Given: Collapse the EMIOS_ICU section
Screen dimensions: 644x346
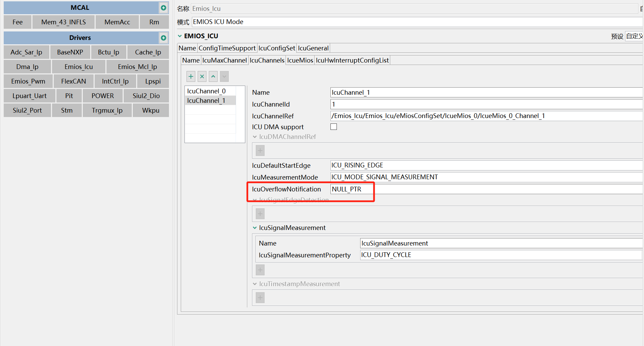Looking at the screenshot, I should 179,36.
